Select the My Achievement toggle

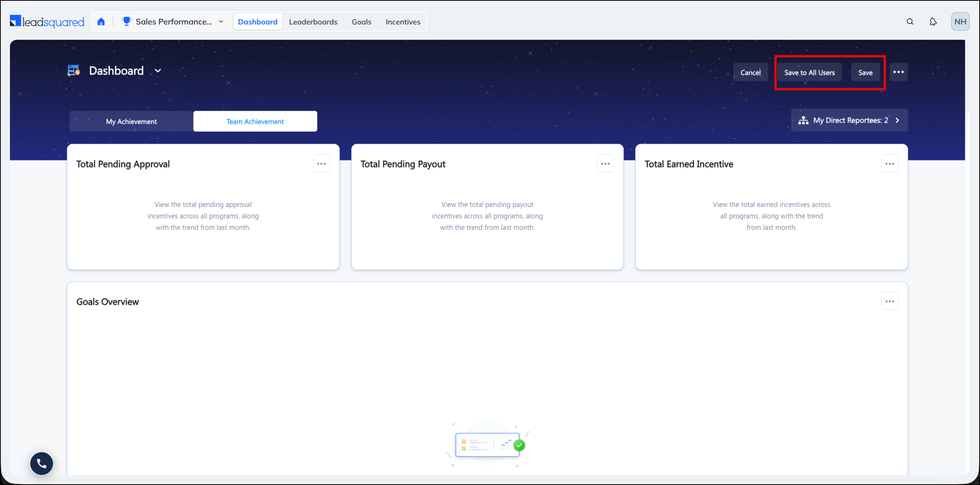[131, 121]
